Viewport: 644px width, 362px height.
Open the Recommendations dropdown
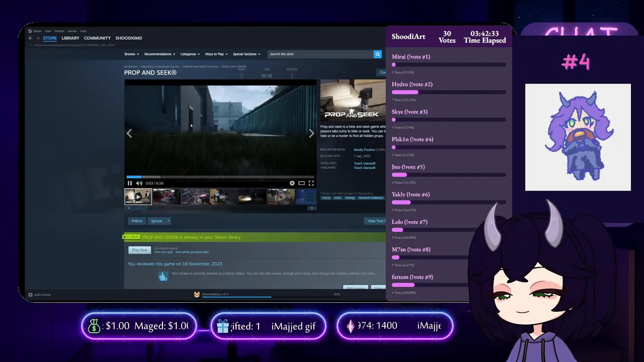159,54
